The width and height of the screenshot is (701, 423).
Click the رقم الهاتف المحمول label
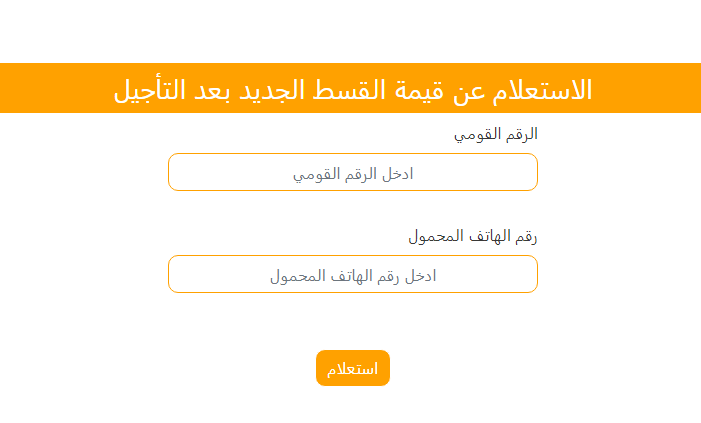pos(473,237)
